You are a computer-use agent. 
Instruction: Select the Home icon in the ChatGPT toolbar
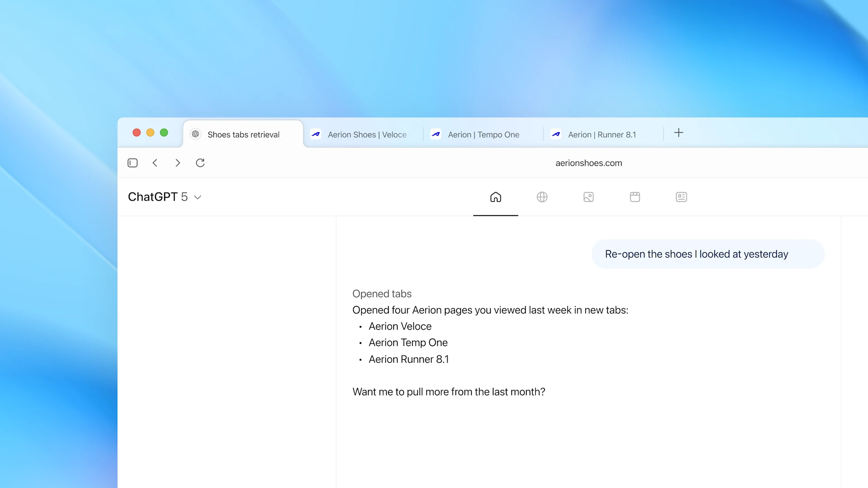tap(495, 197)
